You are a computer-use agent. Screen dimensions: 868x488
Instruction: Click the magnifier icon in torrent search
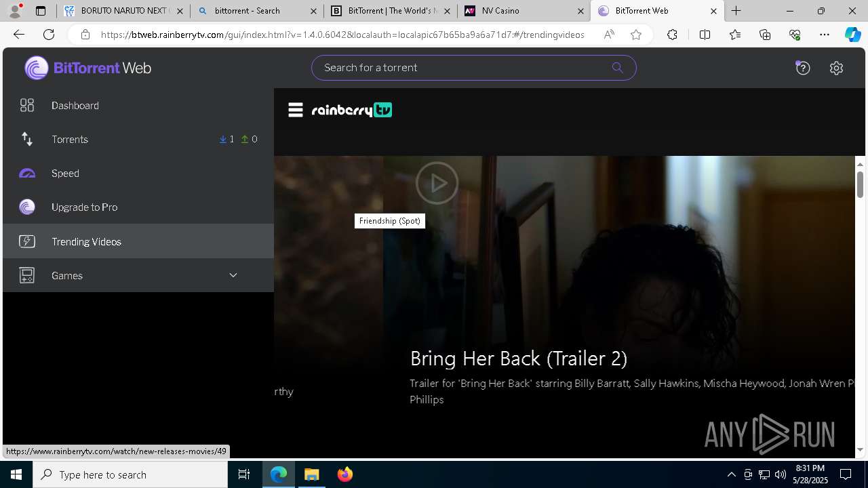point(617,68)
